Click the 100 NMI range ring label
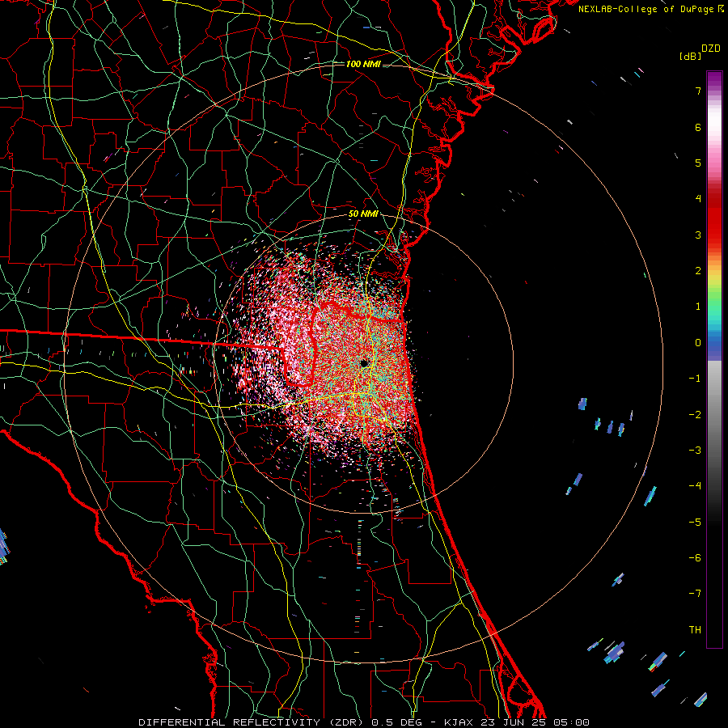 click(363, 64)
